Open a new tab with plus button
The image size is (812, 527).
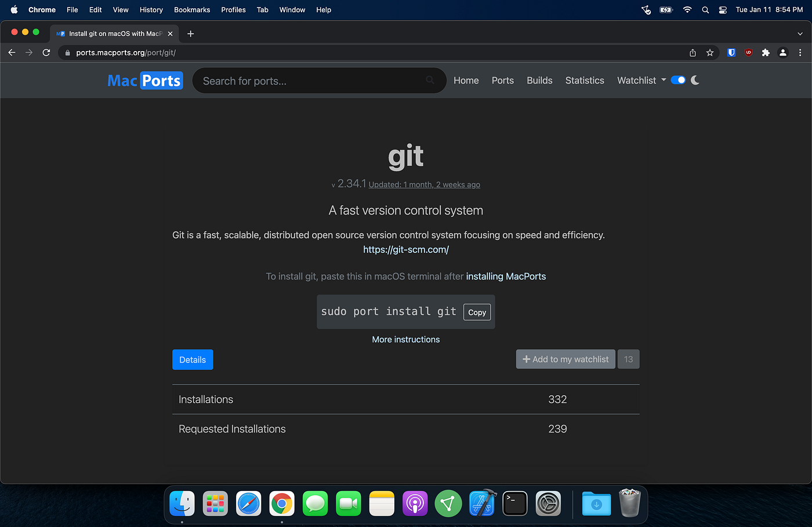[x=190, y=34]
